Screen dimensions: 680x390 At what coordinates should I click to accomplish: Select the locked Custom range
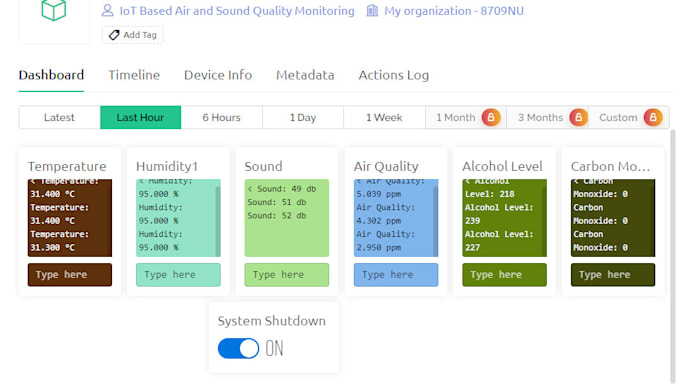coord(629,117)
